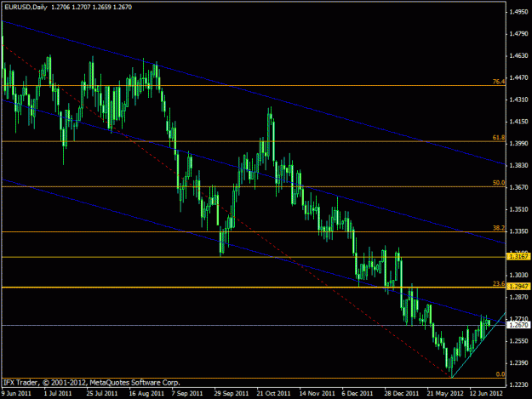Click the 14 Nov 2011 date label
Screen dimensions: 532x399
[x=317, y=393]
